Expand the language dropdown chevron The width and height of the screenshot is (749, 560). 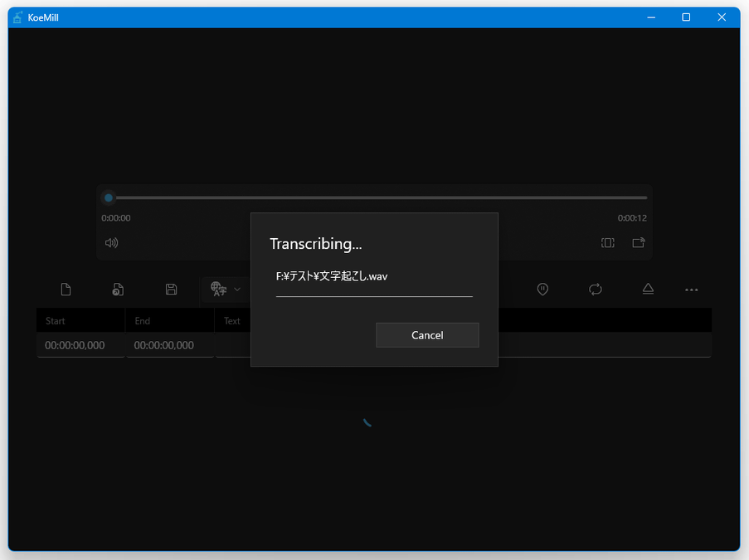pos(238,290)
